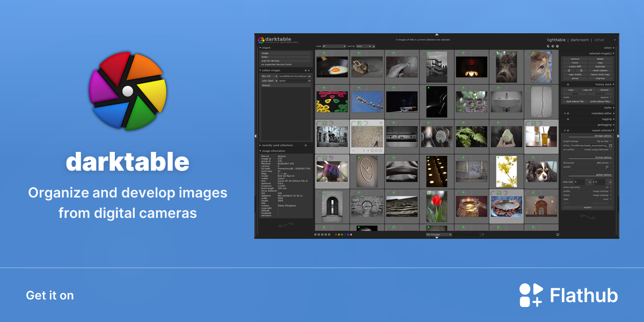Open the 'film roll' collection rule dropdown

pos(269,76)
